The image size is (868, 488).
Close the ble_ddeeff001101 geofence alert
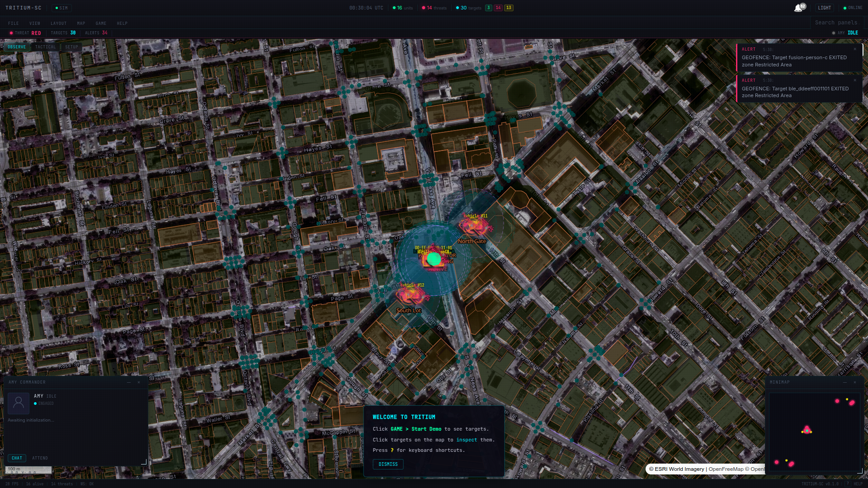point(855,80)
